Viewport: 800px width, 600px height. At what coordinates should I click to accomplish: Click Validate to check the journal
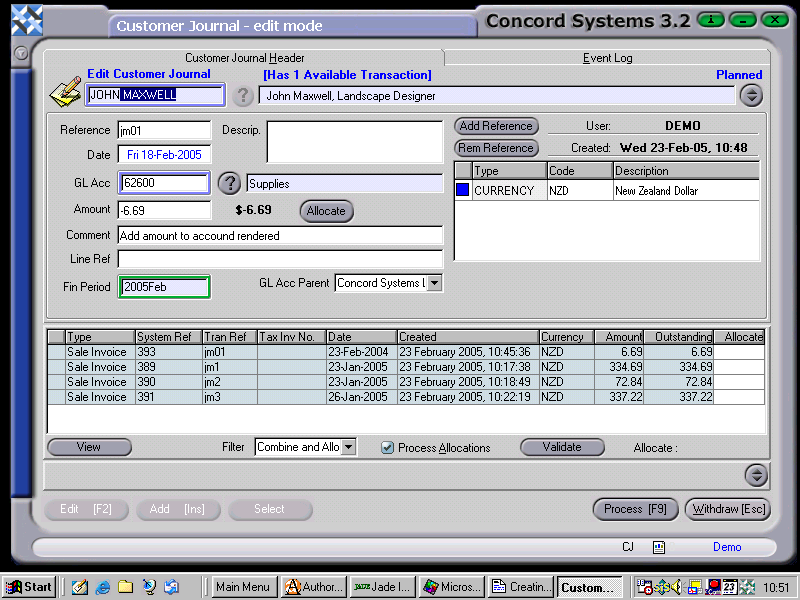pyautogui.click(x=562, y=447)
